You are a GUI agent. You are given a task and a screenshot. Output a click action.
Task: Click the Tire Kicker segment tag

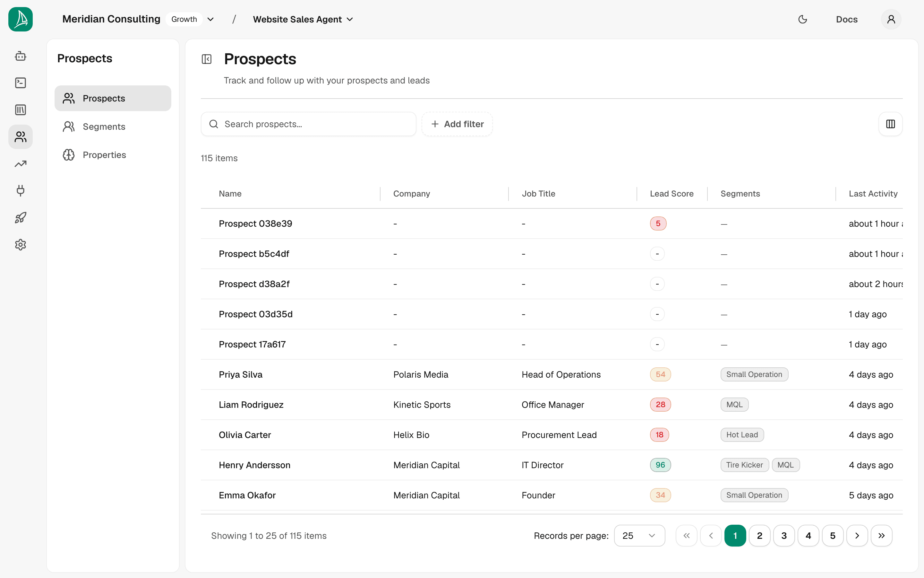[745, 465]
